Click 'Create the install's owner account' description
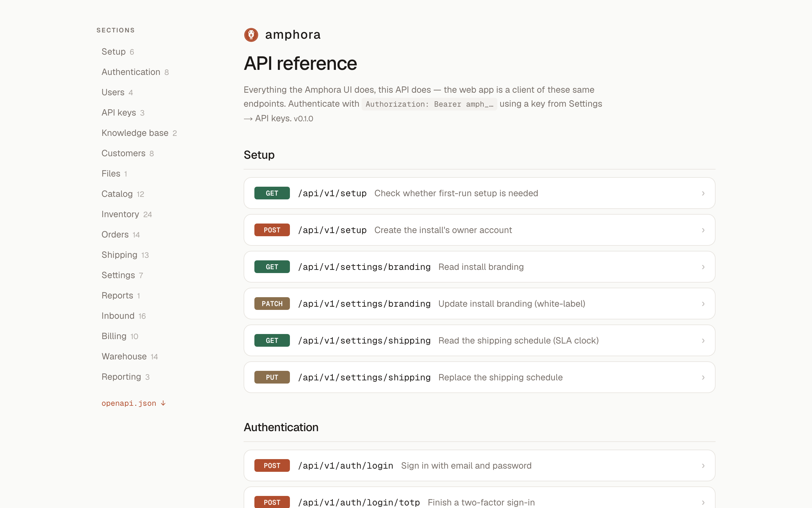812x508 pixels. [443, 230]
